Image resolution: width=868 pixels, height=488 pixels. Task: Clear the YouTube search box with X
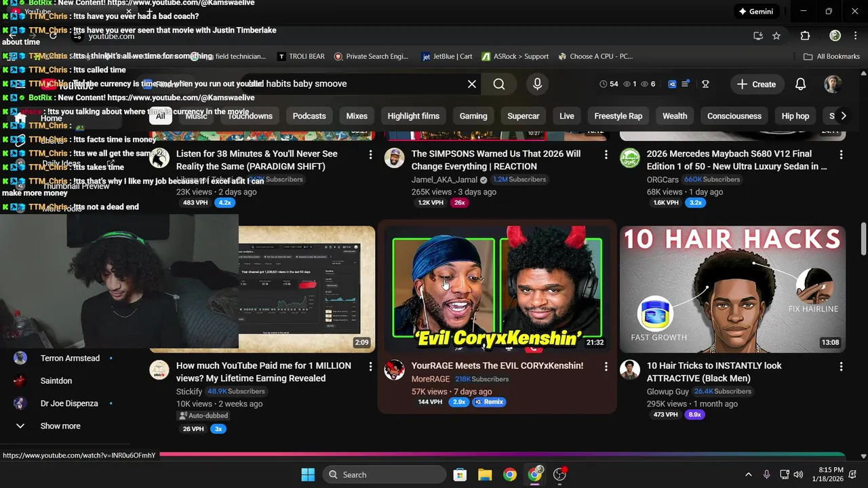tap(472, 84)
